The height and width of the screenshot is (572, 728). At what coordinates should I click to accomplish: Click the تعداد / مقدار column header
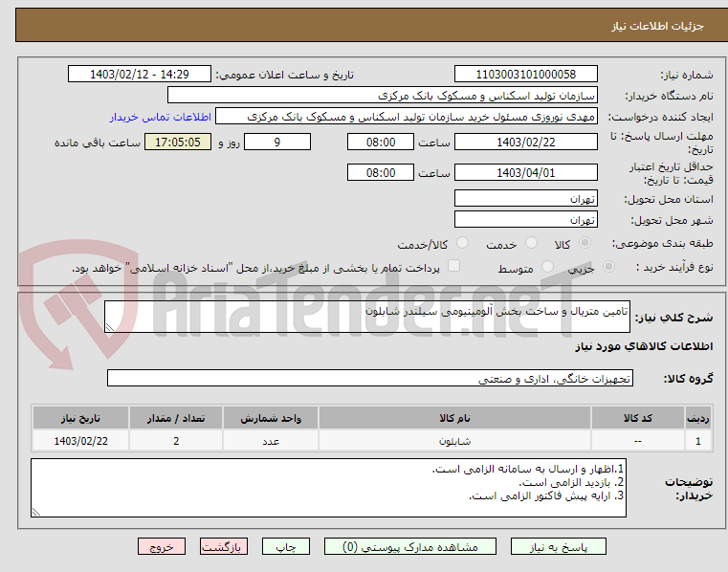point(176,418)
